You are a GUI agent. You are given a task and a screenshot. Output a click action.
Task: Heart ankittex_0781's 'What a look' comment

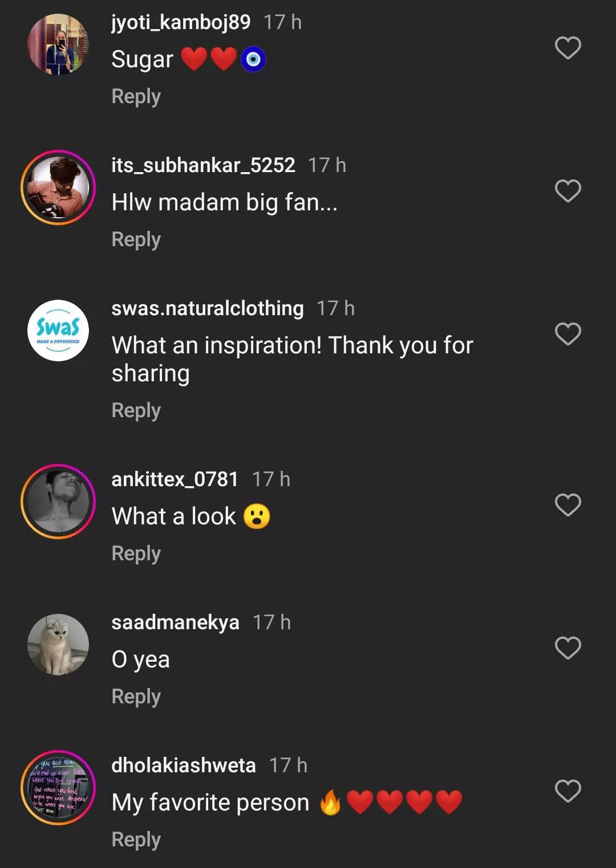(568, 505)
